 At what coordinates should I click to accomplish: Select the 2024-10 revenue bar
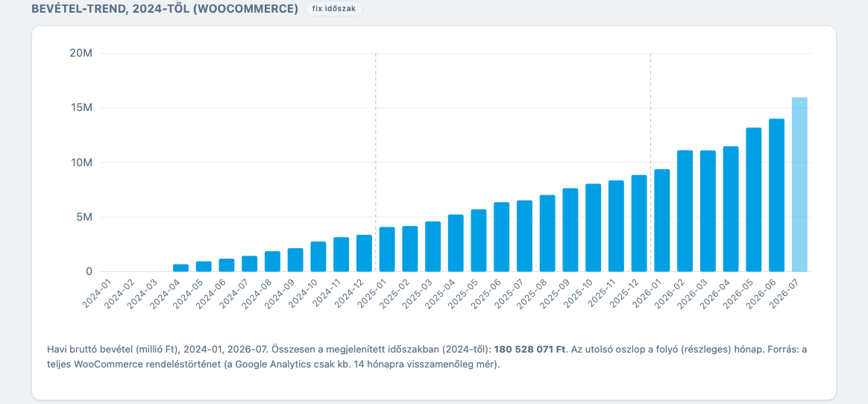318,257
